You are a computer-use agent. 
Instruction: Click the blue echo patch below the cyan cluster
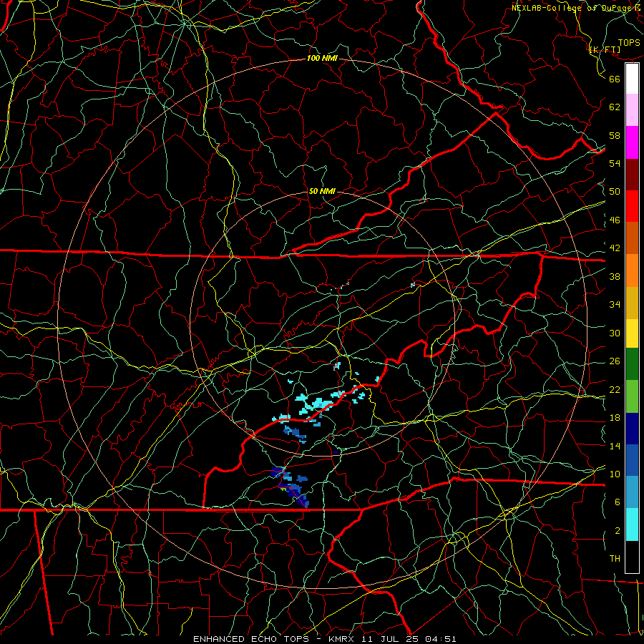pos(295,434)
